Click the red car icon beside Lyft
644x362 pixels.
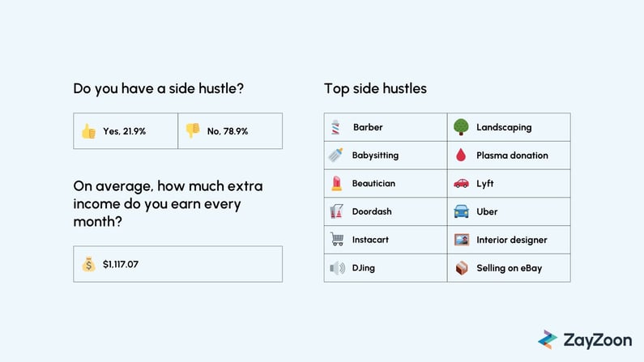pyautogui.click(x=461, y=183)
